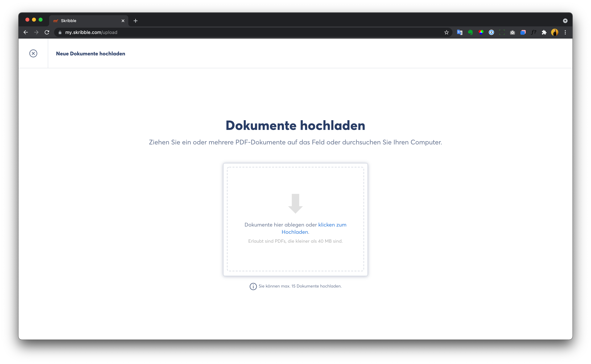The width and height of the screenshot is (591, 364).
Task: Bookmark this page with the star icon
Action: click(447, 32)
